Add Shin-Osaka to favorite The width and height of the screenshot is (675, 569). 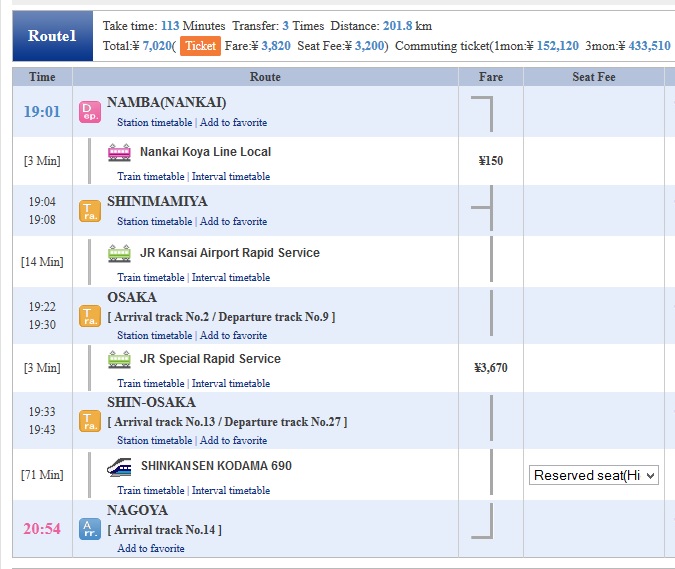point(233,441)
